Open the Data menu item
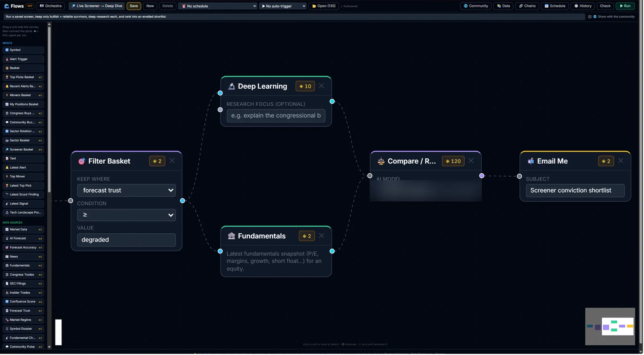Viewport: 644px width, 355px height. coord(504,6)
